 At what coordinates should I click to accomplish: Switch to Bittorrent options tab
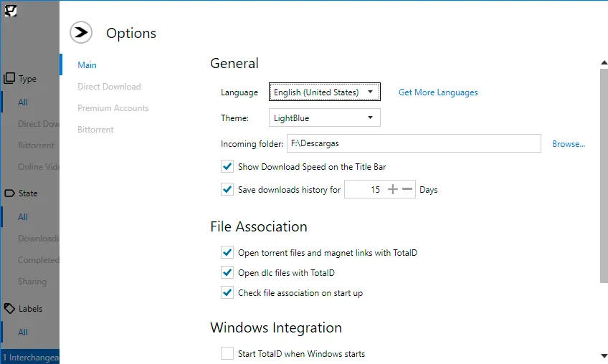pyautogui.click(x=95, y=130)
